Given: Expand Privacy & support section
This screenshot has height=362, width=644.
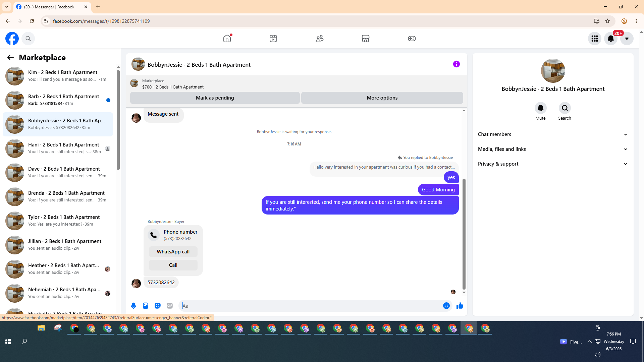Looking at the screenshot, I should 553,164.
